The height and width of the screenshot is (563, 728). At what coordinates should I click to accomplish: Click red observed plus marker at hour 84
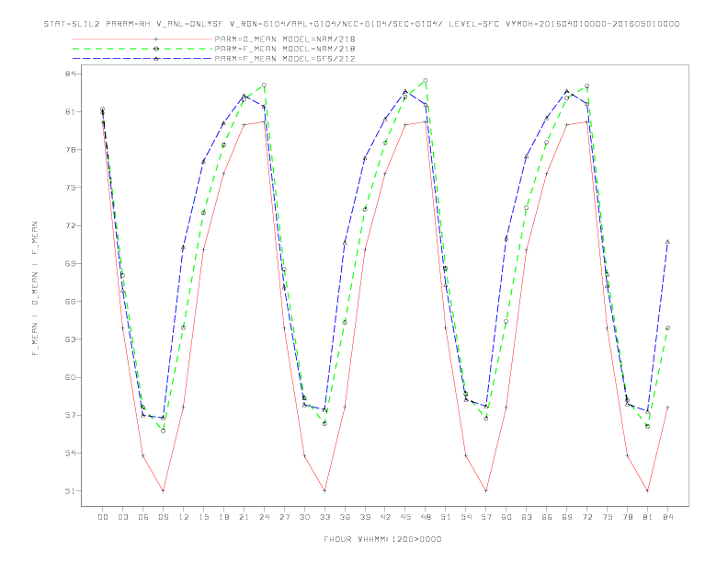coord(667,408)
